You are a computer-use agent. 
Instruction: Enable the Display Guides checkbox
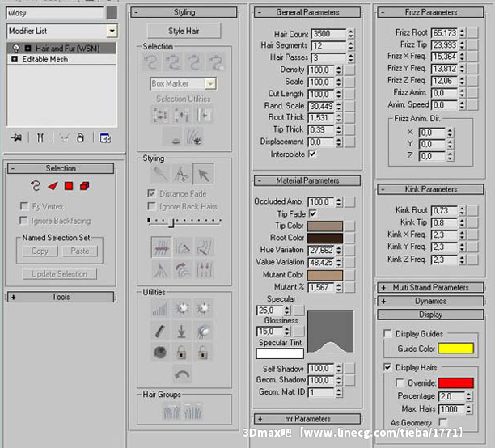tap(387, 334)
